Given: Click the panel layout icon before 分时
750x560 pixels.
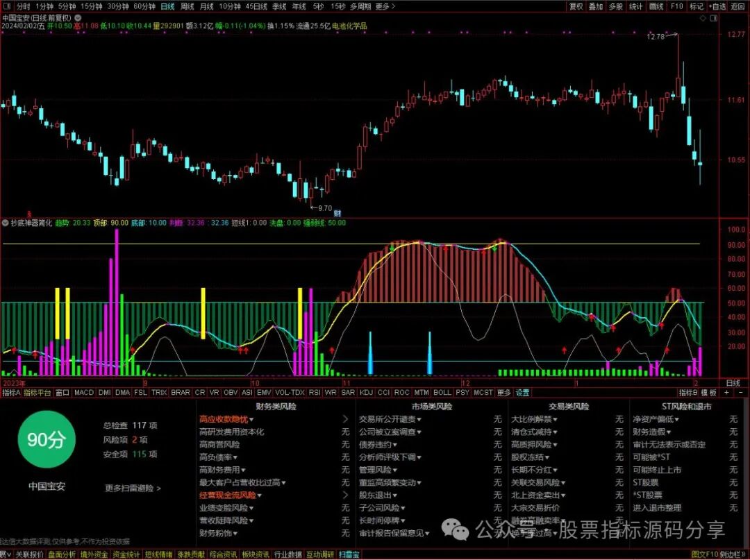Looking at the screenshot, I should coord(8,6).
